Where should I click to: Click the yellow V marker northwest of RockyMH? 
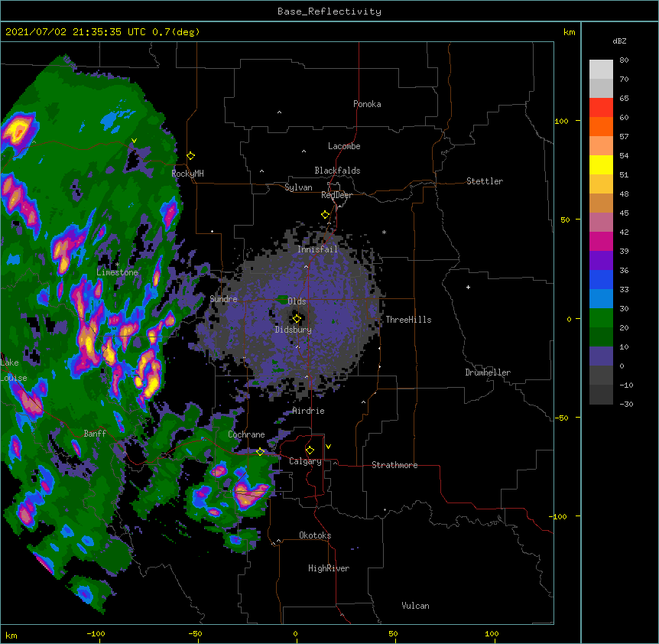tap(134, 141)
